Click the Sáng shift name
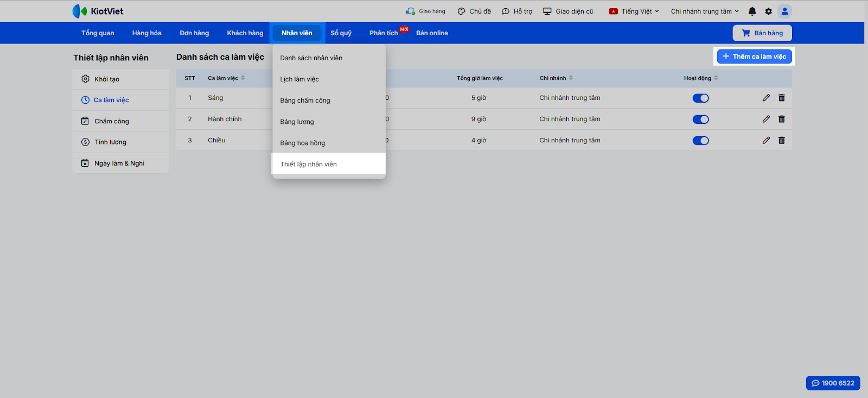The height and width of the screenshot is (398, 868). coord(215,98)
